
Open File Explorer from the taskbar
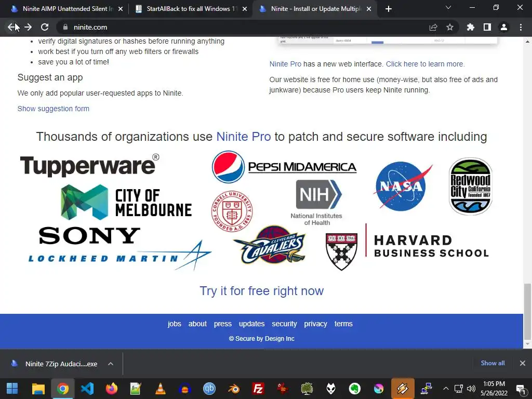[x=38, y=389]
